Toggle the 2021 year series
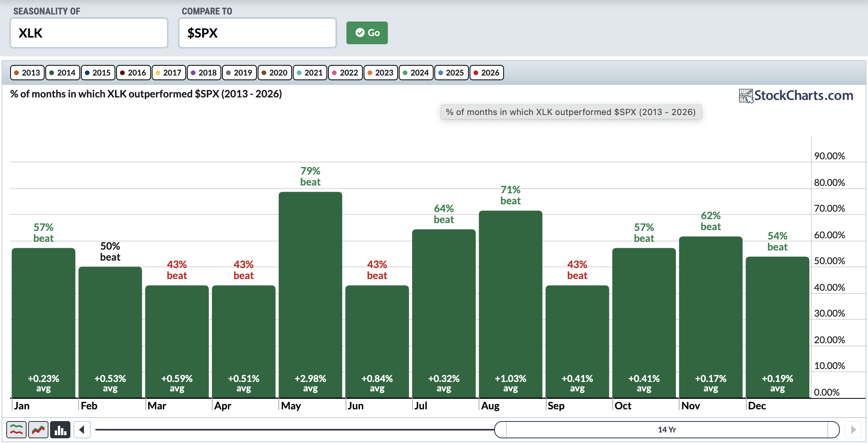 [x=310, y=73]
